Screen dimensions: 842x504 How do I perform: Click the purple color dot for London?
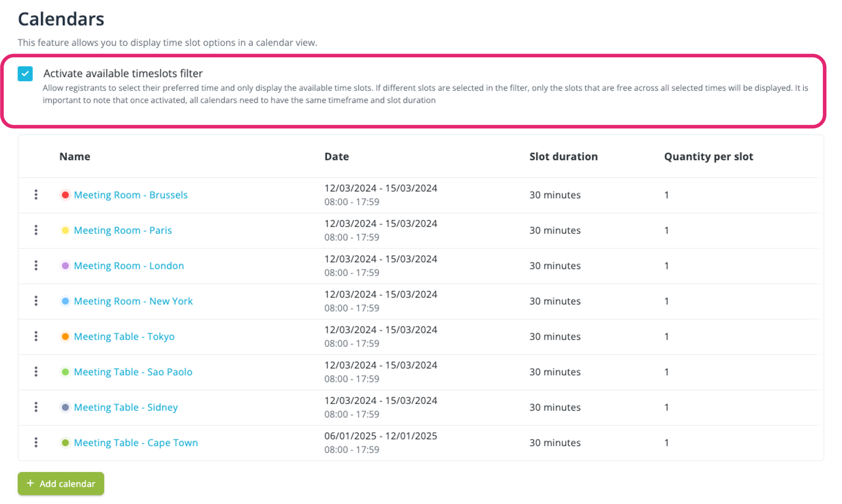coord(65,266)
